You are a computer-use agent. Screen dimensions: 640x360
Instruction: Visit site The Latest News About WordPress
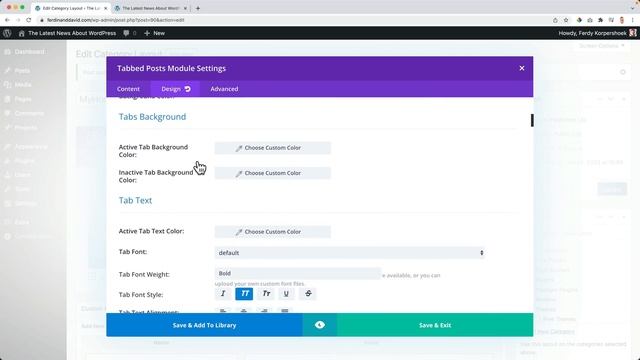67,33
